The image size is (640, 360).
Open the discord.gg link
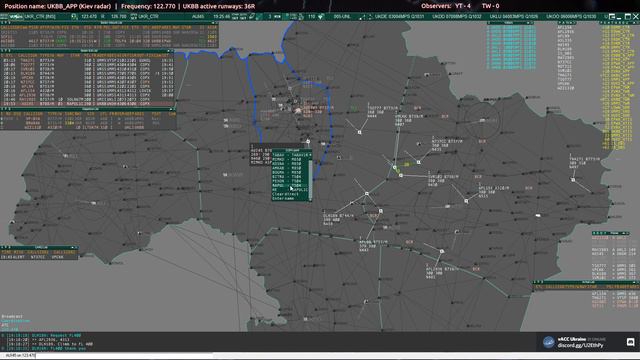click(580, 345)
